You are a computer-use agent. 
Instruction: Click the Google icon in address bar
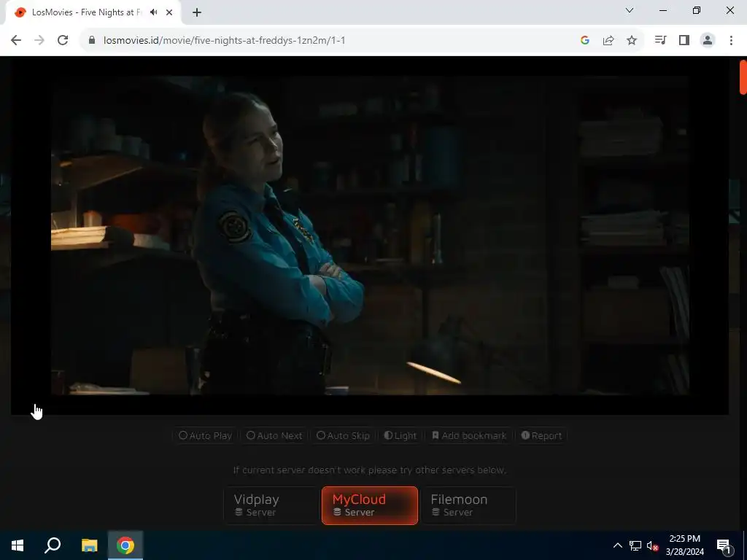(585, 41)
